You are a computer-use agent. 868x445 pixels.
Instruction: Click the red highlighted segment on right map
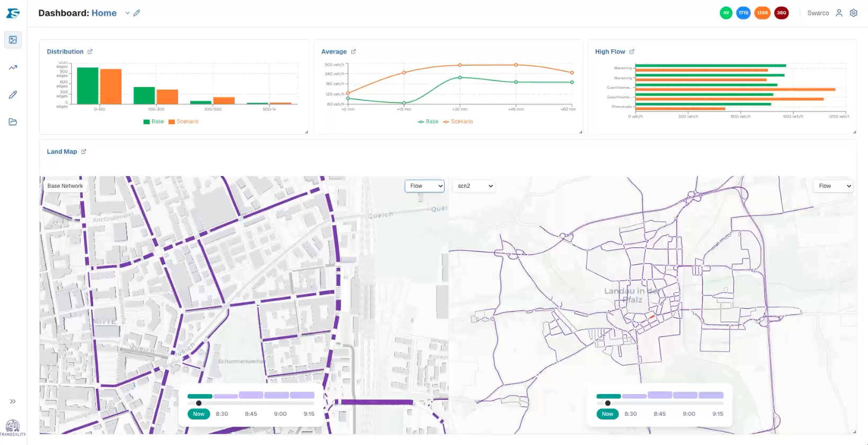point(652,317)
